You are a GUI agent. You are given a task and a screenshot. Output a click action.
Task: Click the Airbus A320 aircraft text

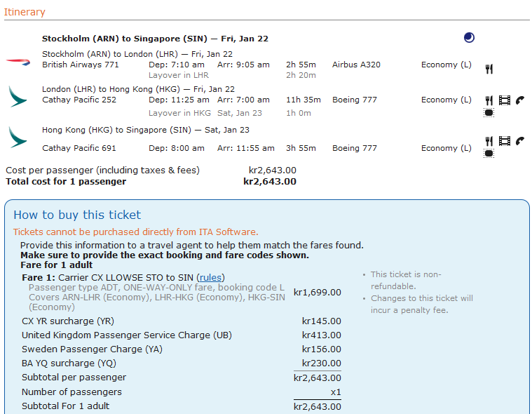[x=356, y=65]
